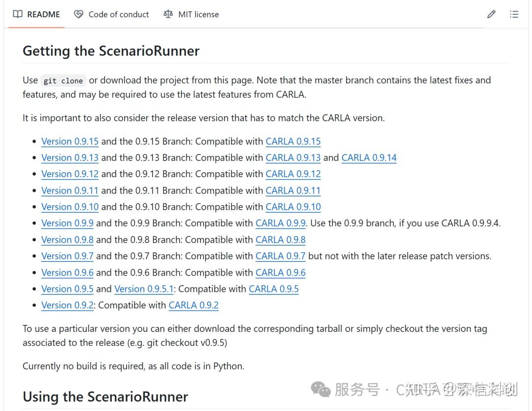
Task: Select the MIT license tab
Action: [191, 14]
